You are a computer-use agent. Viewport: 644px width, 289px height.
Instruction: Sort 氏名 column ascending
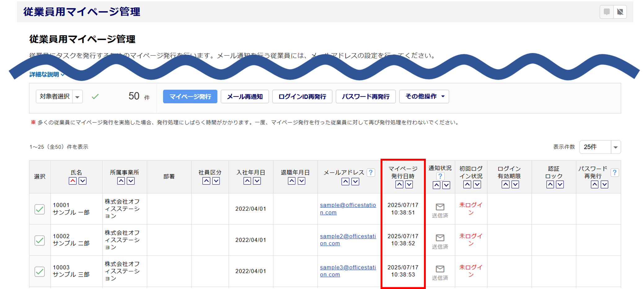point(73,181)
